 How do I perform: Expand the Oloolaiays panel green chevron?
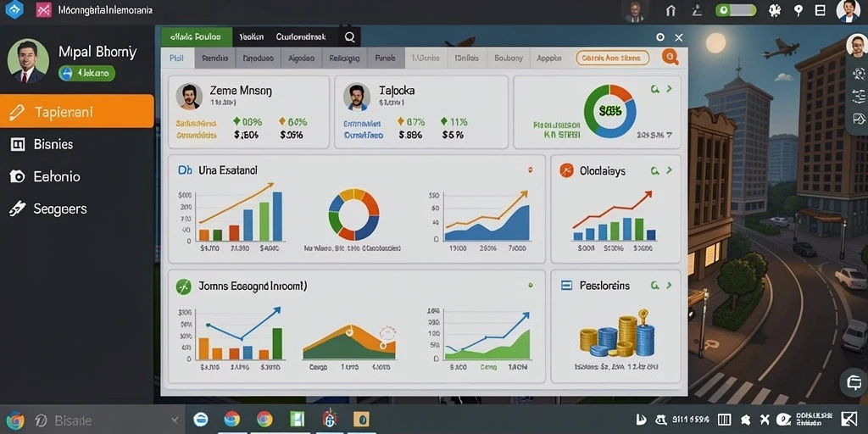(x=669, y=171)
